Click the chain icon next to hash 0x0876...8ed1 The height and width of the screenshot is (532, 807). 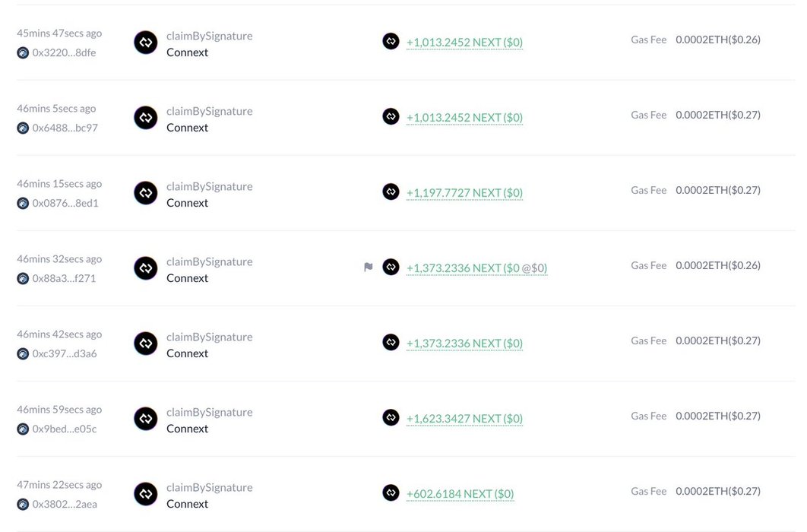23,203
